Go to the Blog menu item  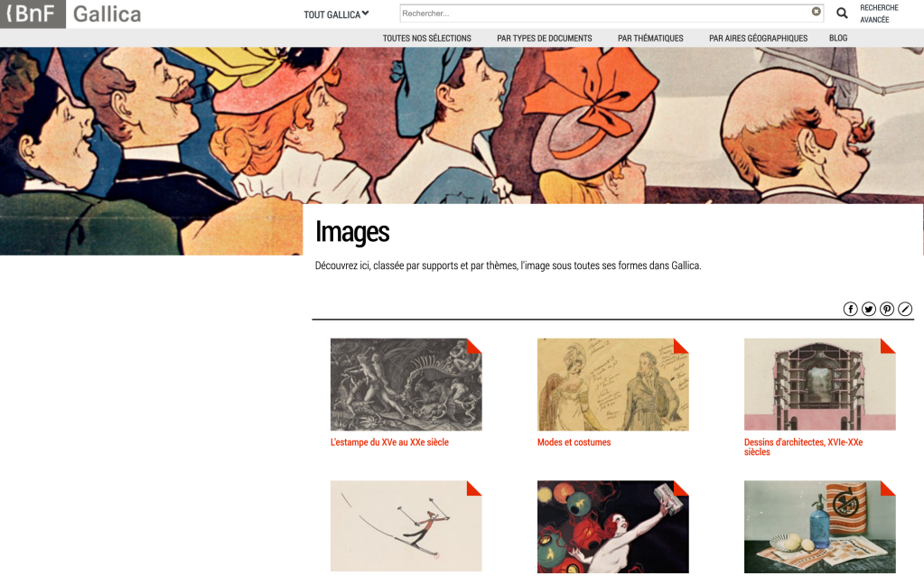click(838, 38)
